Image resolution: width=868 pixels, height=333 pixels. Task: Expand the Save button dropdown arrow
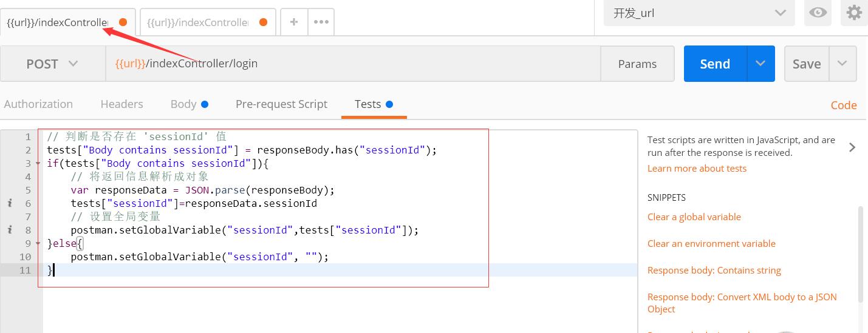click(x=842, y=64)
